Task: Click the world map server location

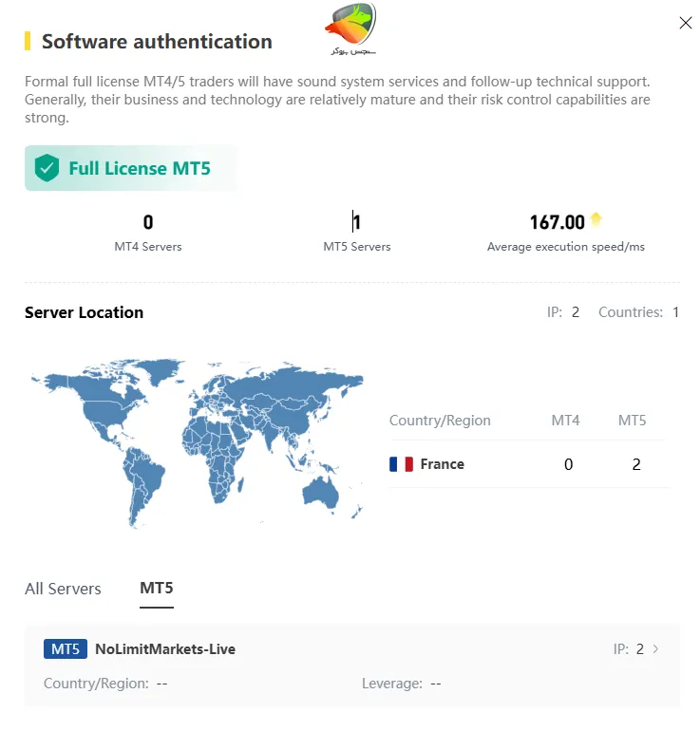Action: 197,441
